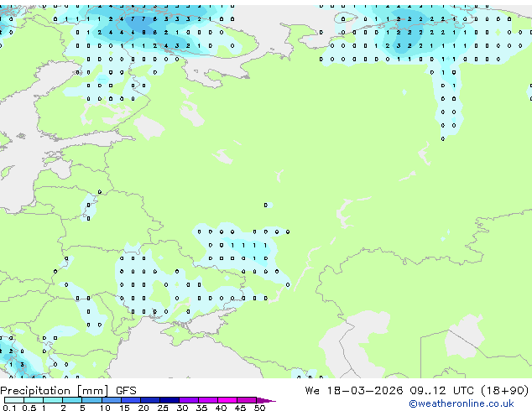The width and height of the screenshot is (532, 411).
Task: Click the 10–15 mm legend swatch
Action: [112, 400]
